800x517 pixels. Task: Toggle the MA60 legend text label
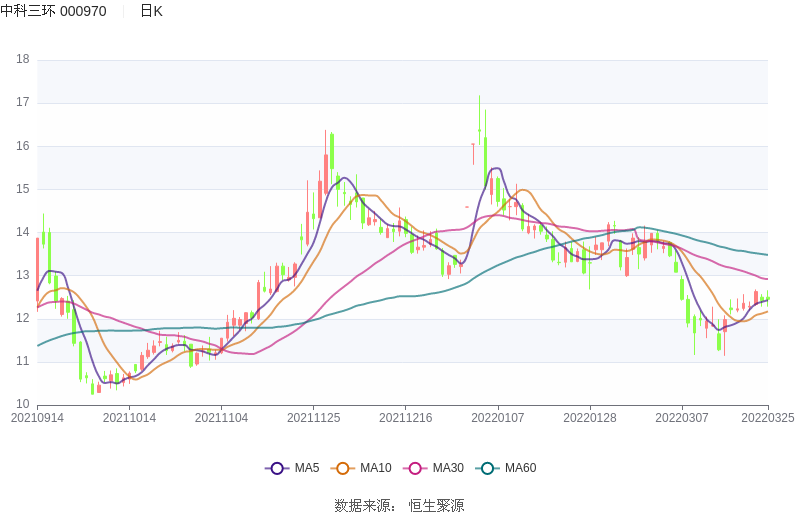coord(520,468)
